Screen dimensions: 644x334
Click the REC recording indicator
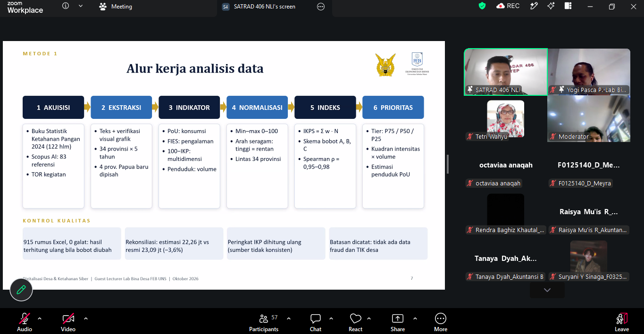click(508, 6)
